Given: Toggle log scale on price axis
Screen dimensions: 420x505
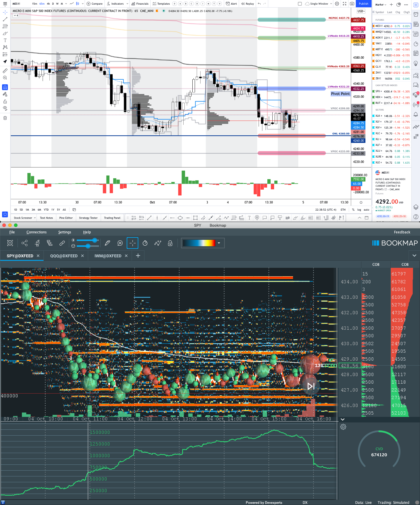Looking at the screenshot, I should pos(359,210).
